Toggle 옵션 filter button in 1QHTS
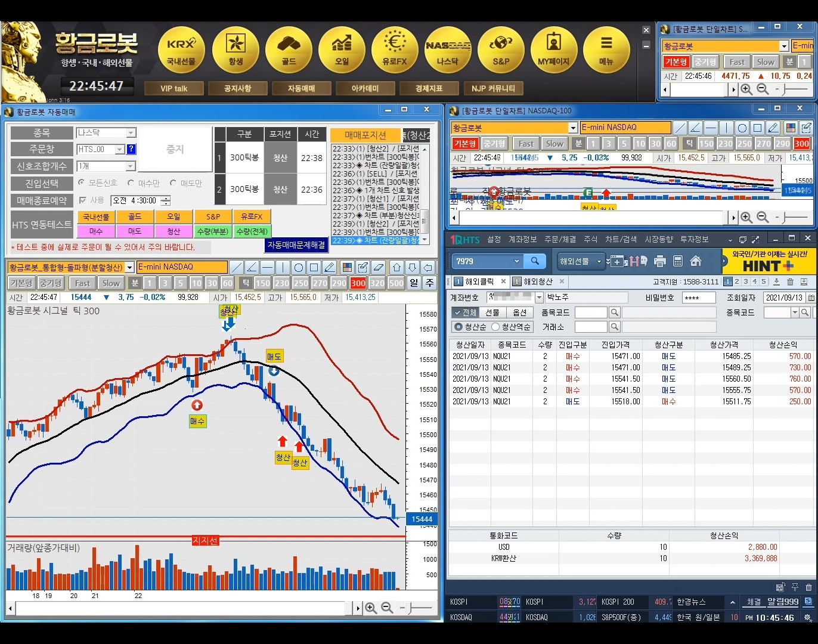 pos(519,312)
